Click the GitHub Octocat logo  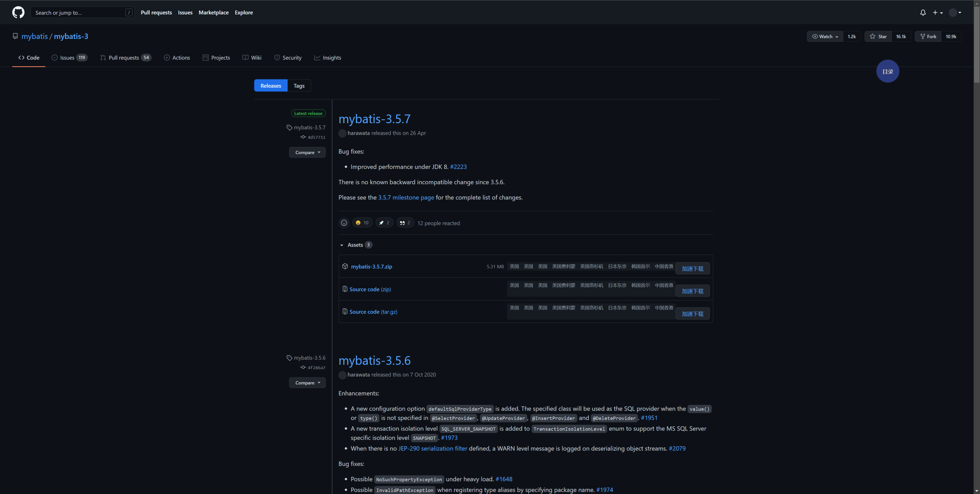tap(18, 12)
